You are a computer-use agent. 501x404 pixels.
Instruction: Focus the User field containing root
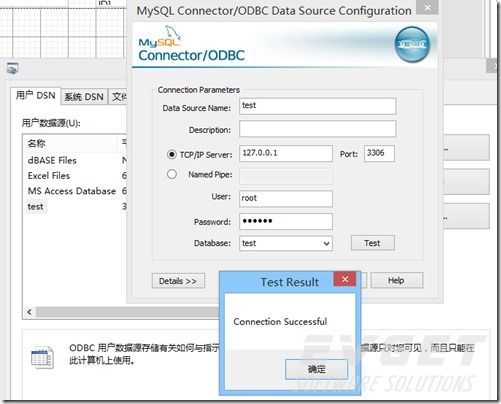286,199
